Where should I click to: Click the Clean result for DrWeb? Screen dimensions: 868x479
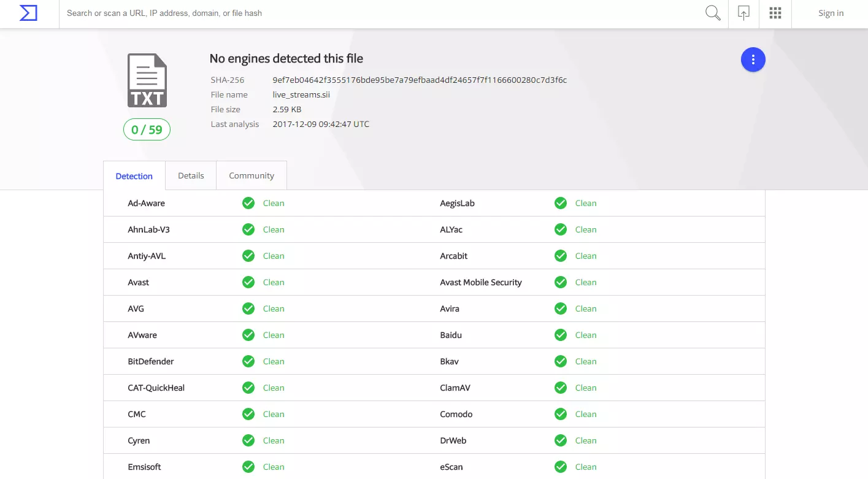click(585, 440)
